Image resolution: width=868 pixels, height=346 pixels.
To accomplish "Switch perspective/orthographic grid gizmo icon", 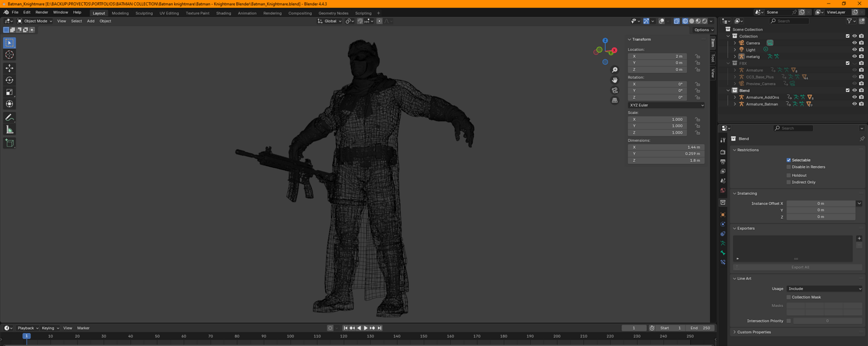I will (615, 100).
